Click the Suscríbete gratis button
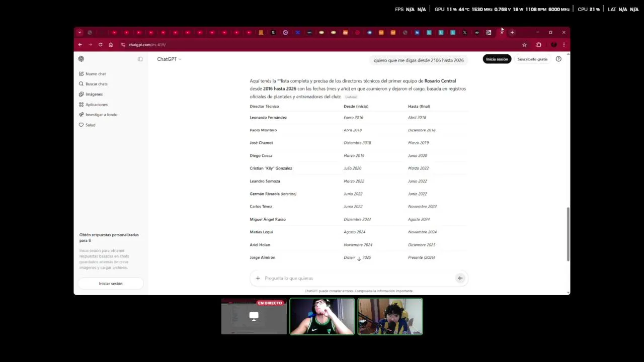This screenshot has height=362, width=644. [532, 59]
